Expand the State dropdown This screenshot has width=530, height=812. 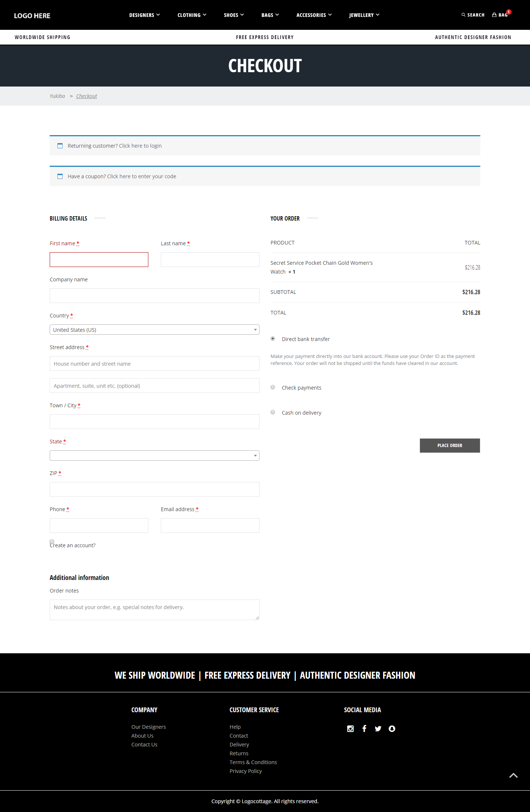[x=155, y=456]
